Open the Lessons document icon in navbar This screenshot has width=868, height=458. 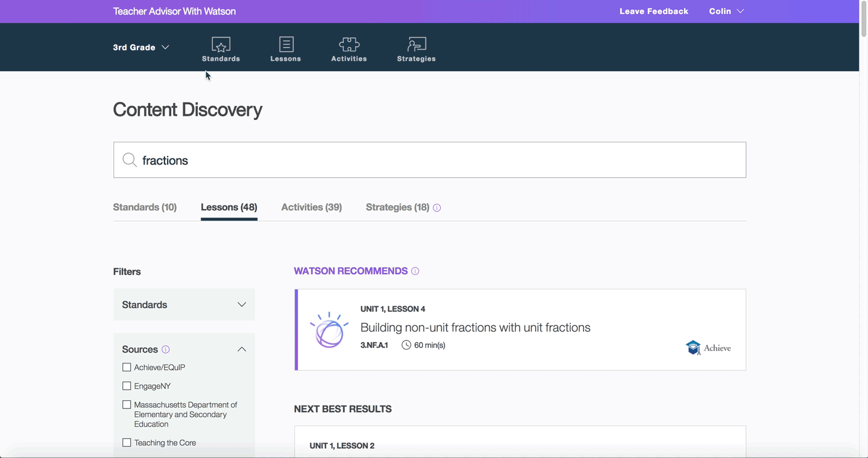tap(286, 45)
